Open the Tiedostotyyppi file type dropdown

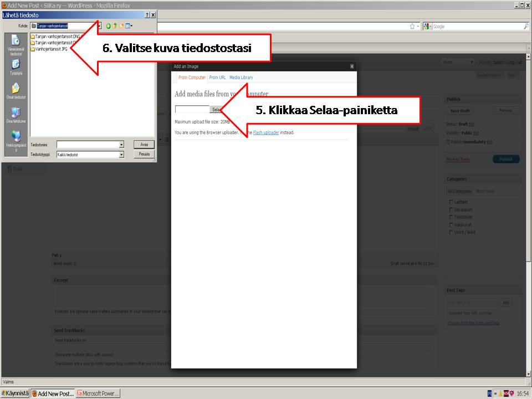[x=121, y=155]
